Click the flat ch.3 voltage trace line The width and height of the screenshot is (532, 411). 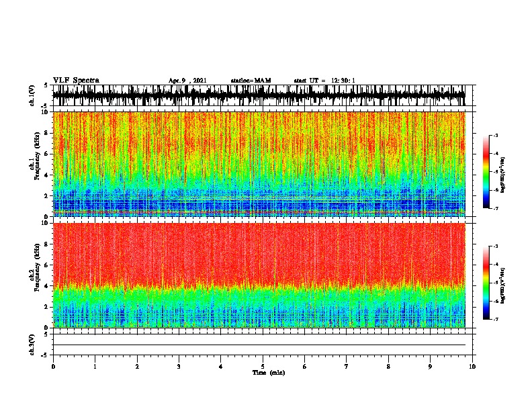(x=259, y=345)
